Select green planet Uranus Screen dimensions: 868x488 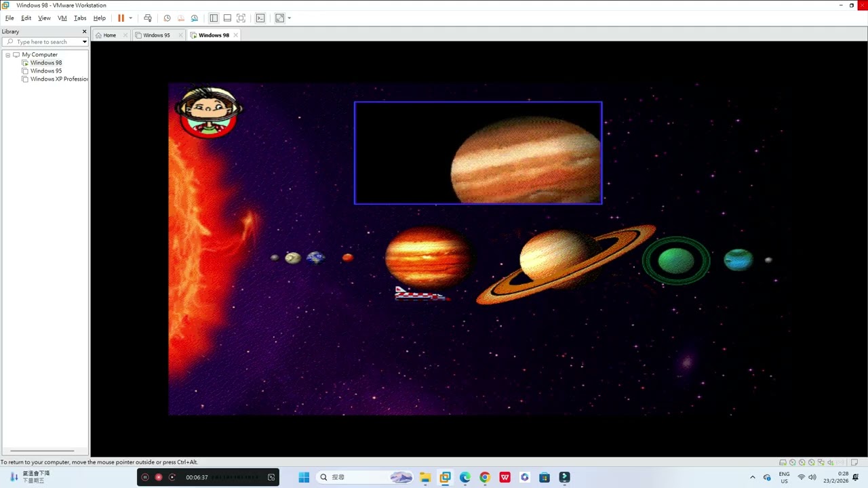point(676,260)
